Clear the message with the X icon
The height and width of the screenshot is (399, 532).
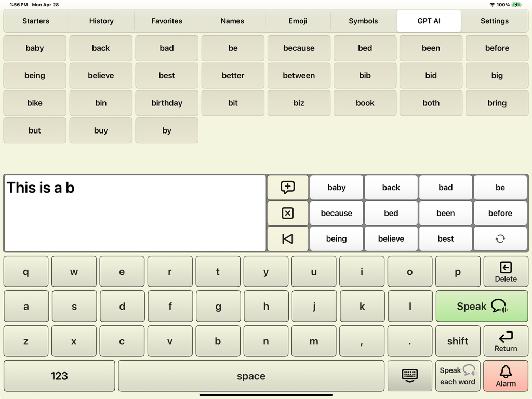point(287,213)
